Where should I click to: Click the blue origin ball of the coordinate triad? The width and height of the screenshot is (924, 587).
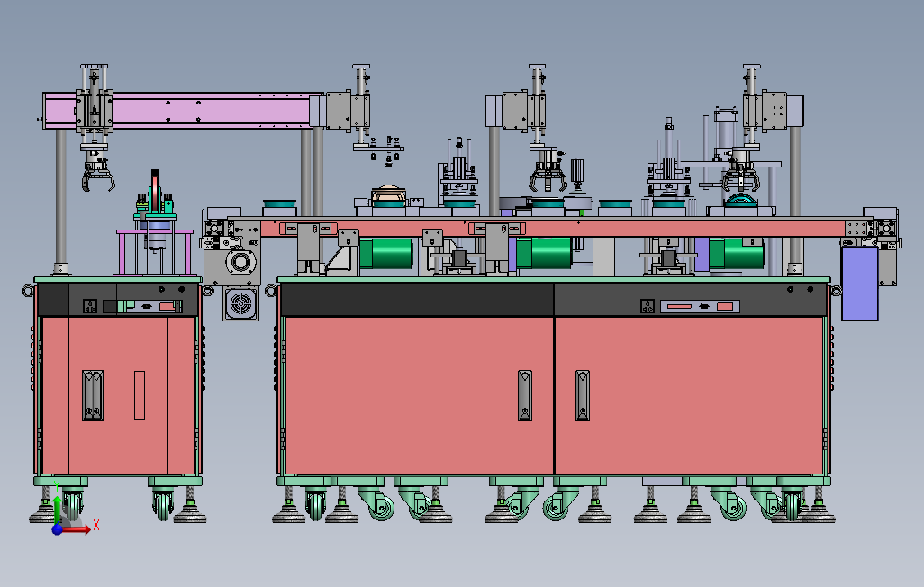pyautogui.click(x=57, y=529)
